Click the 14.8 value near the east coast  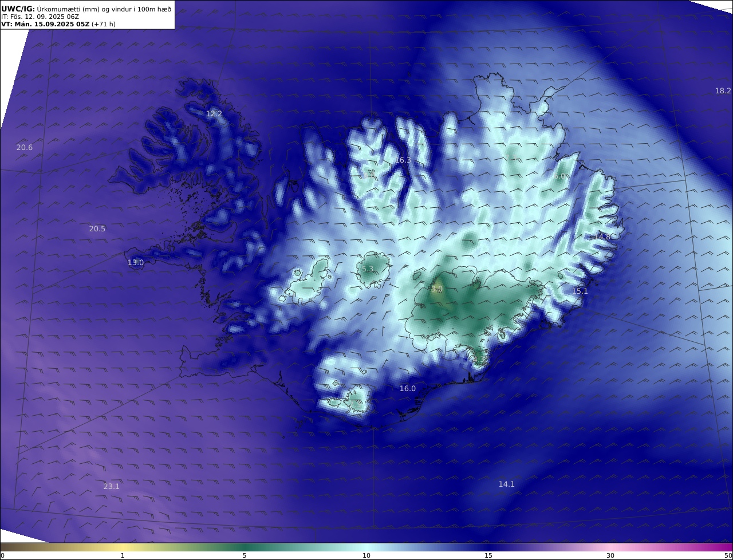coord(602,237)
